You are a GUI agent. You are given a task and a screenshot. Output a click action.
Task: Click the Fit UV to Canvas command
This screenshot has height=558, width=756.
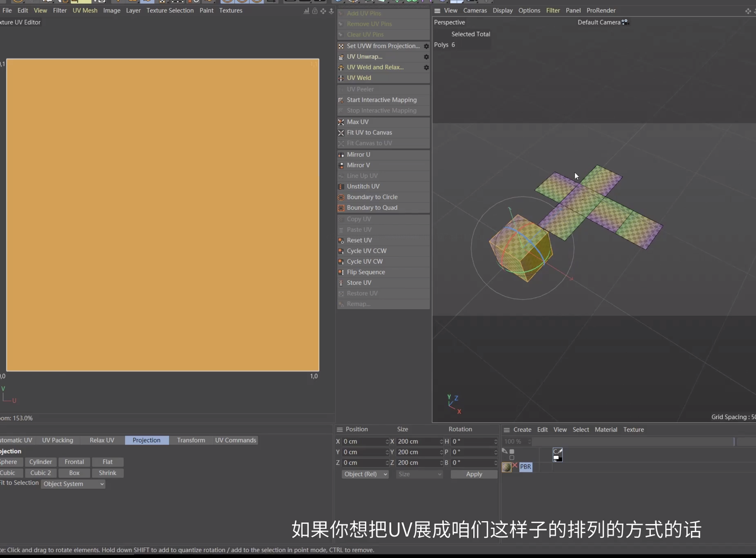click(383, 133)
